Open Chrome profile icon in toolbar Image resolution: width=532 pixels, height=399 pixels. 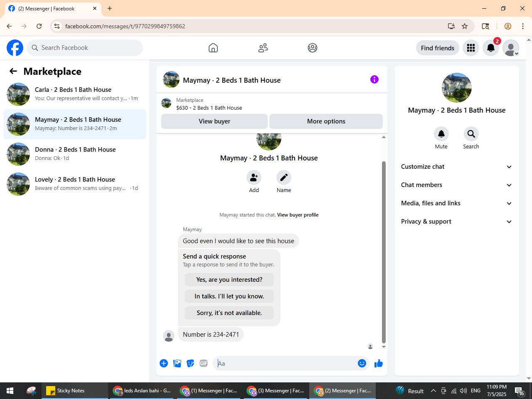coord(508,26)
